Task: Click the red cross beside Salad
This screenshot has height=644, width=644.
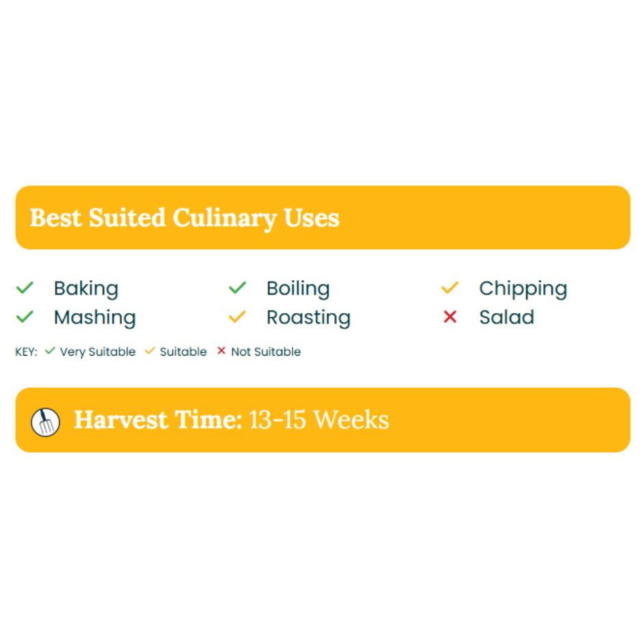Action: [450, 317]
